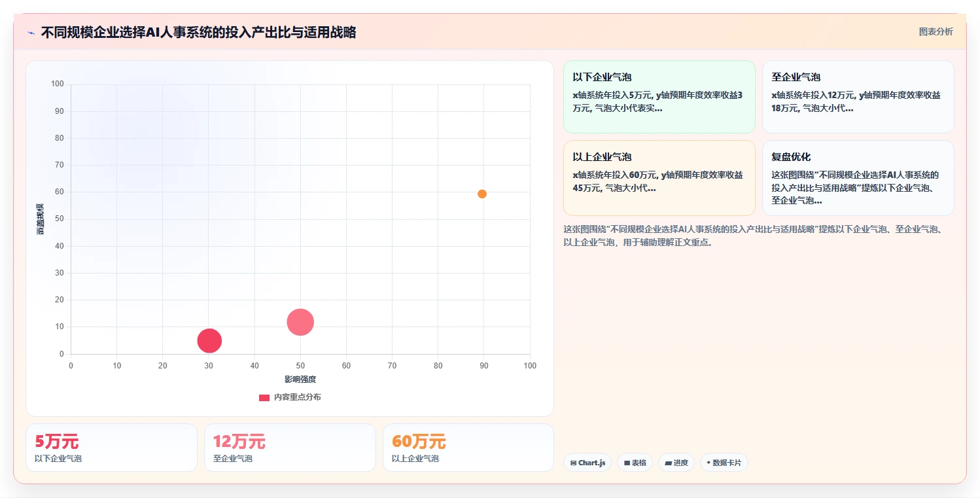Click the 数据卡片 tag
980x498 pixels.
coord(724,463)
